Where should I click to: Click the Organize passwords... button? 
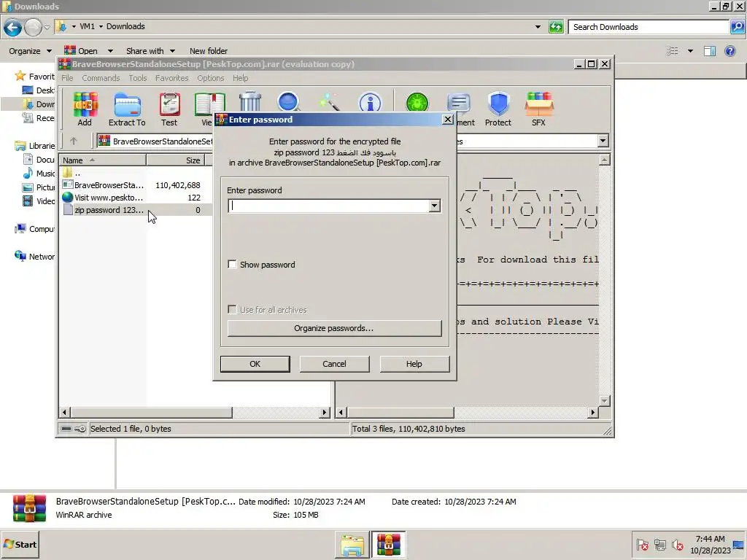pos(334,328)
